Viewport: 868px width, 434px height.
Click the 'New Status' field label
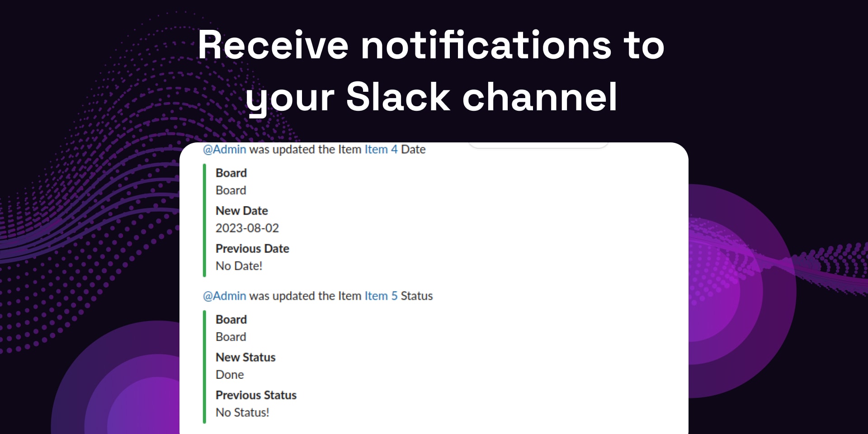(x=245, y=357)
